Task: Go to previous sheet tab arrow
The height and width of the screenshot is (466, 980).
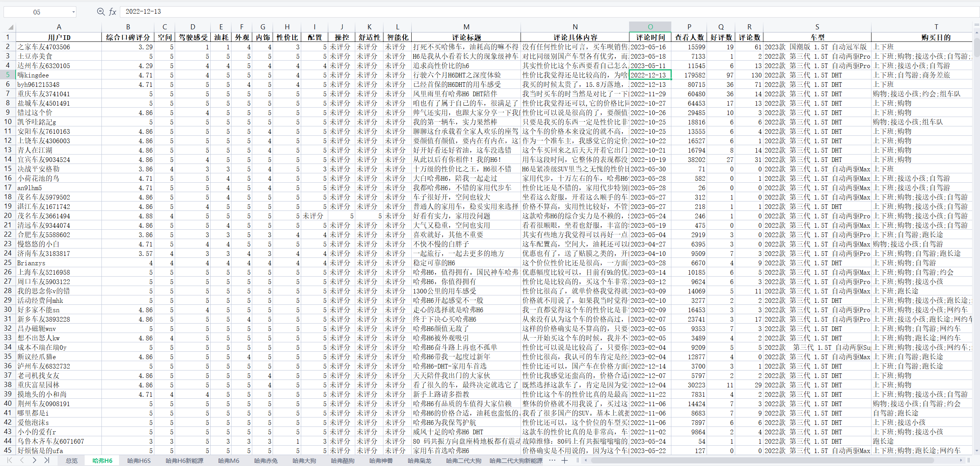Action: pos(22,461)
